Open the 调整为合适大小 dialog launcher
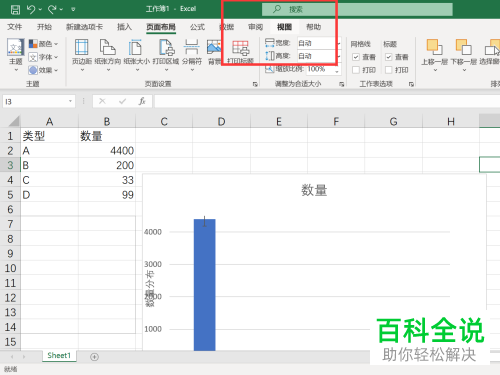500x375 pixels. [x=341, y=84]
